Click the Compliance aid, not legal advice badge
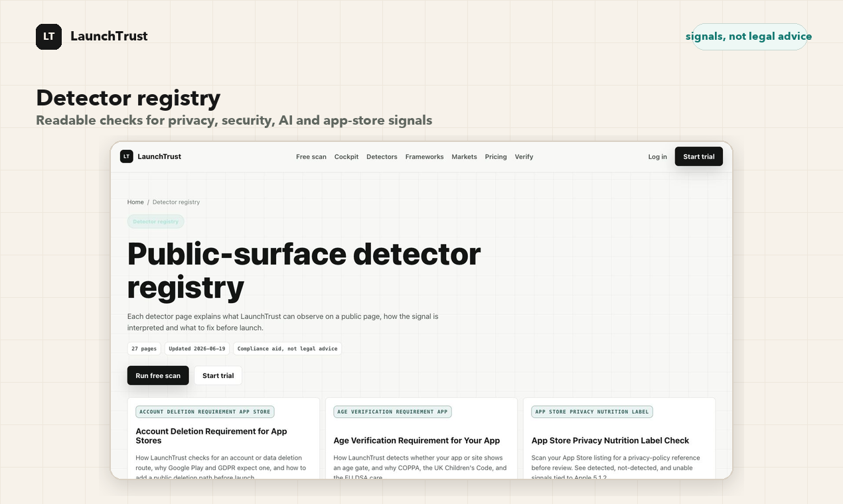The height and width of the screenshot is (504, 843). 287,349
